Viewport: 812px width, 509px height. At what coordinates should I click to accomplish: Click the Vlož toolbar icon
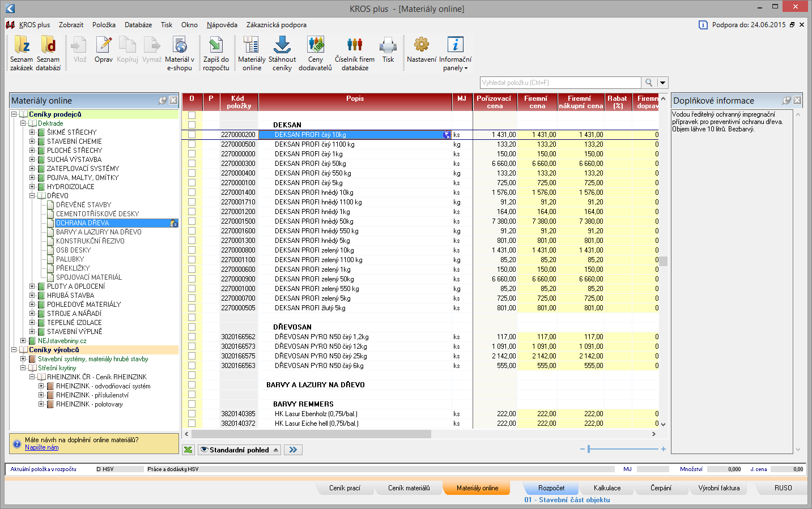pos(80,49)
